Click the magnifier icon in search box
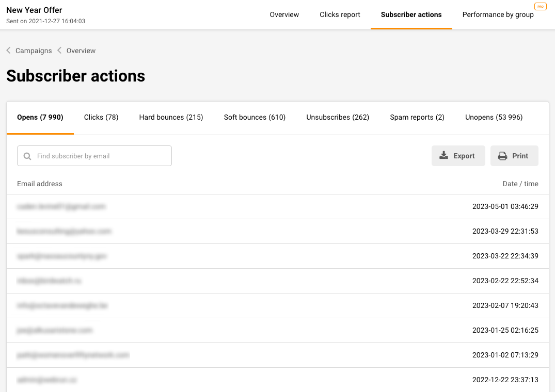 28,156
